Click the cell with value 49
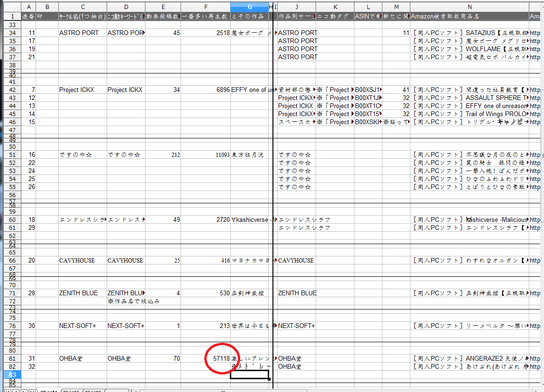 163,219
